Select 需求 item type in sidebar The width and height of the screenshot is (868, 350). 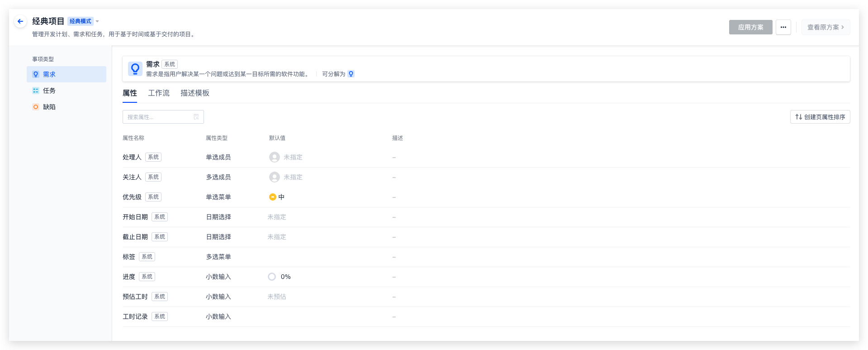pos(66,74)
